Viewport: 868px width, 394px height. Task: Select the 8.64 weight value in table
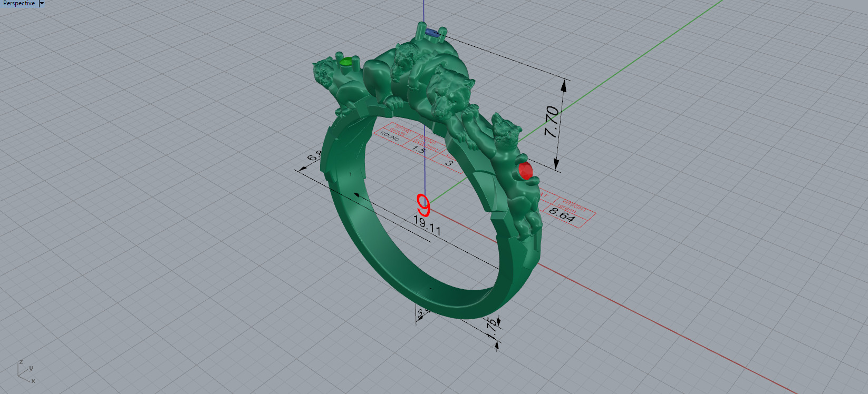562,214
